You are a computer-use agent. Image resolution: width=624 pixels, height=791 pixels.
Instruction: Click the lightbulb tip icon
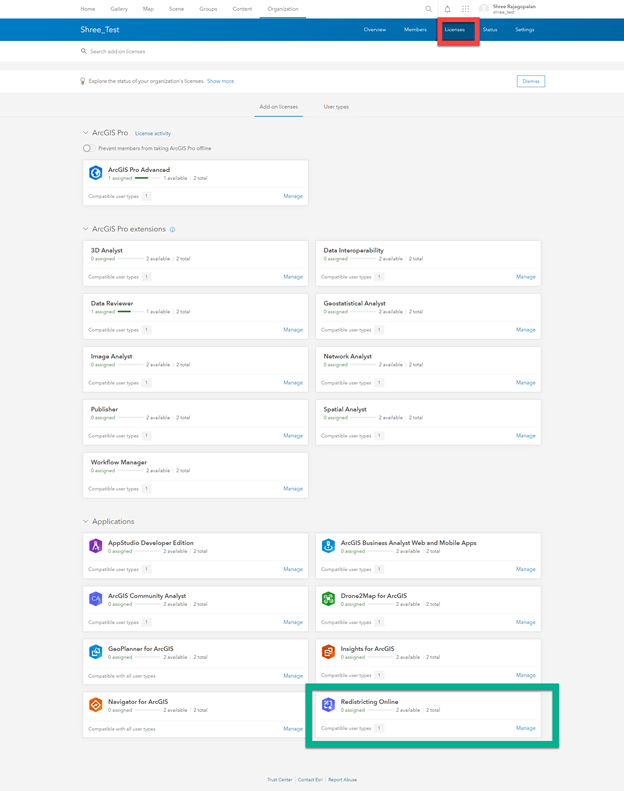point(83,81)
